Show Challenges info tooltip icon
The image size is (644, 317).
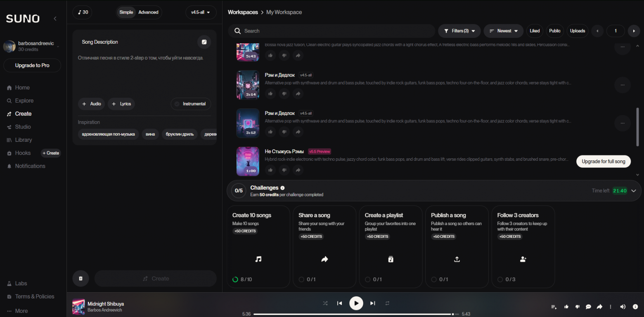pyautogui.click(x=282, y=188)
